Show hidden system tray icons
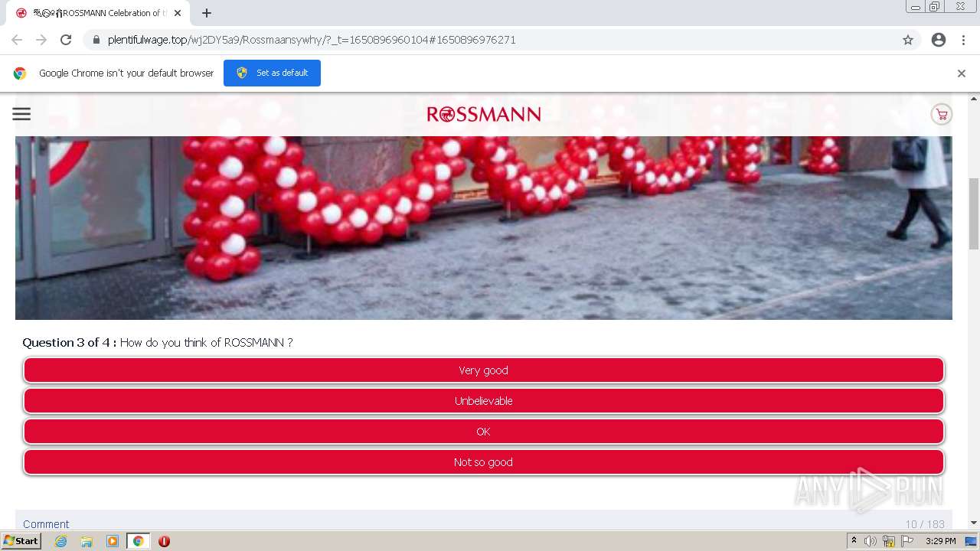This screenshot has height=551, width=980. [x=854, y=541]
